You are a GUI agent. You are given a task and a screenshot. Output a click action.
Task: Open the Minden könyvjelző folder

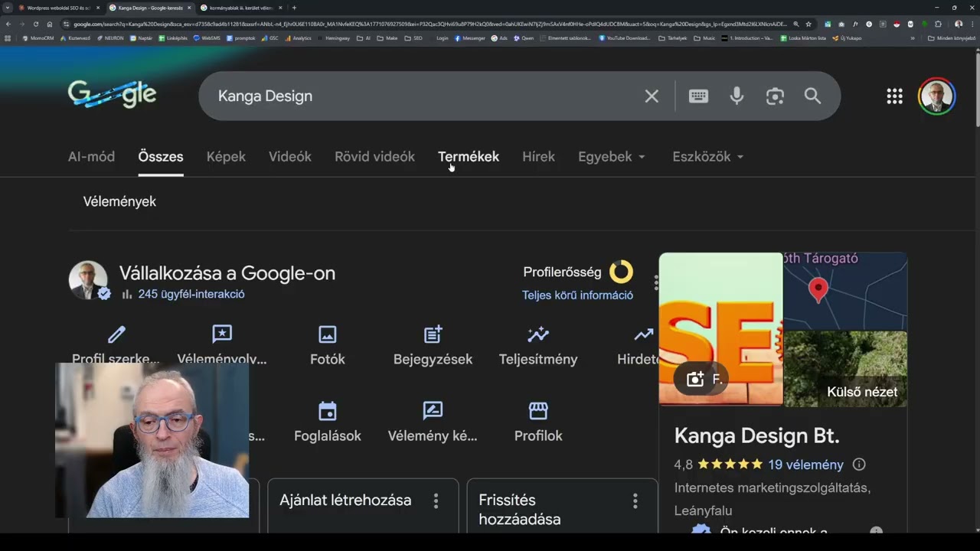point(952,37)
